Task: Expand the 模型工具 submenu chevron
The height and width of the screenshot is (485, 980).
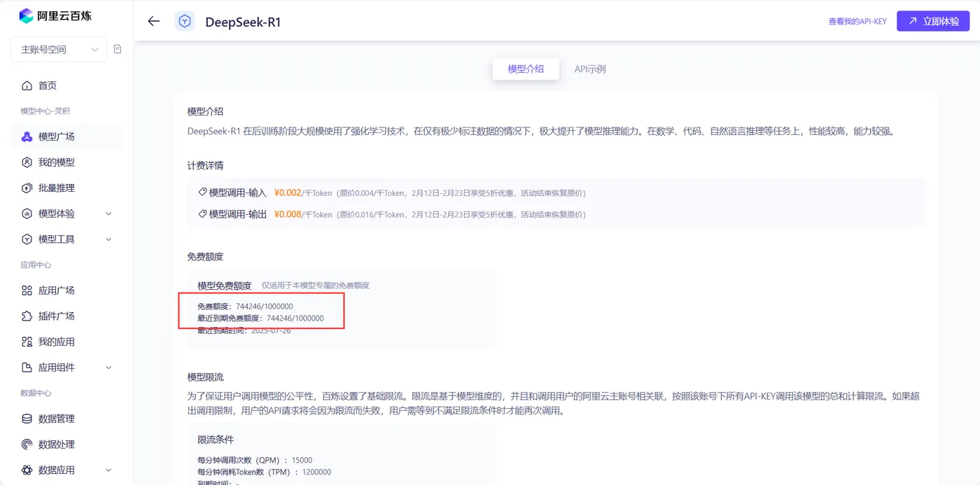Action: 108,239
